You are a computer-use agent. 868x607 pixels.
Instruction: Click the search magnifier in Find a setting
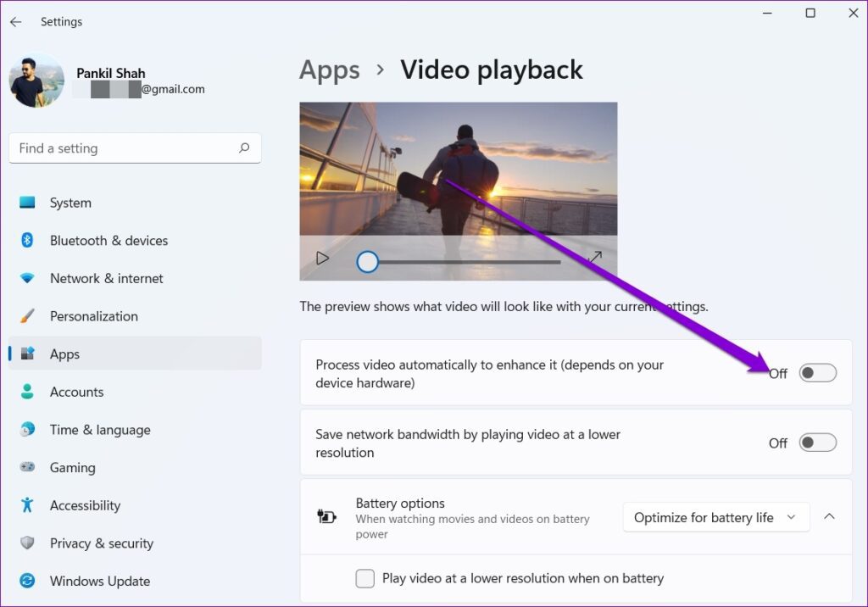tap(243, 148)
